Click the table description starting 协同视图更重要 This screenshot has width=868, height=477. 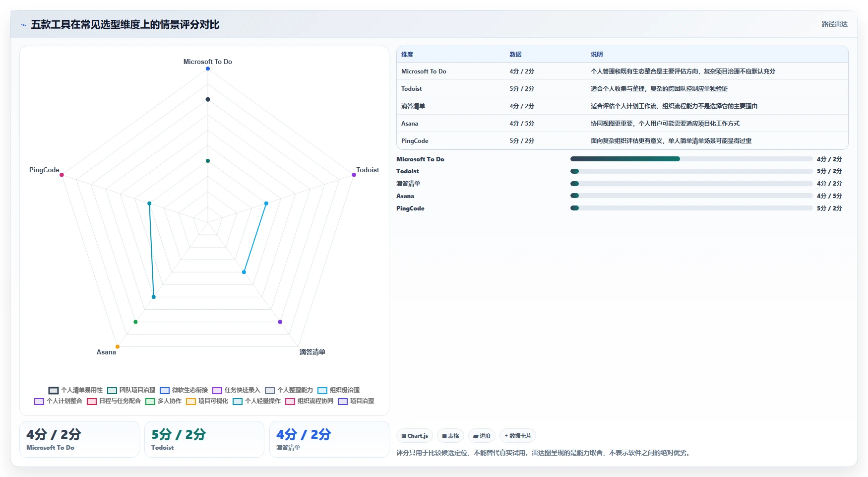[665, 124]
